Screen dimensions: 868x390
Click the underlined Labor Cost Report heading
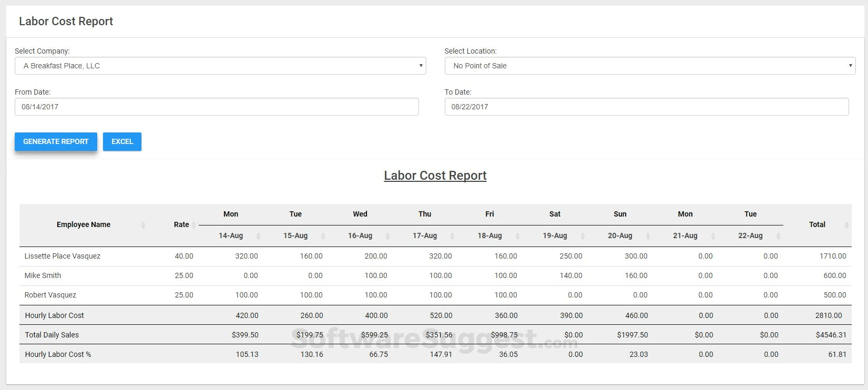pyautogui.click(x=435, y=176)
